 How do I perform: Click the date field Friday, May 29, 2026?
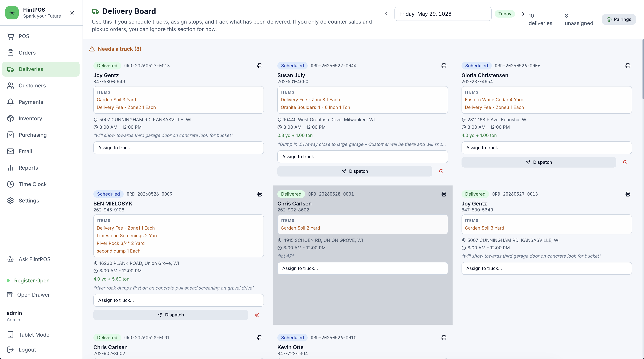pyautogui.click(x=443, y=14)
